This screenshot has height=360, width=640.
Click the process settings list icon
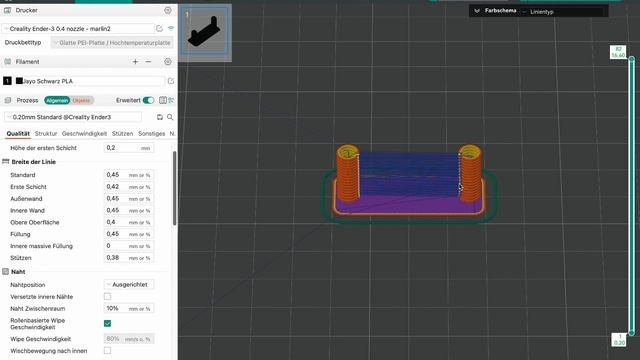(163, 100)
